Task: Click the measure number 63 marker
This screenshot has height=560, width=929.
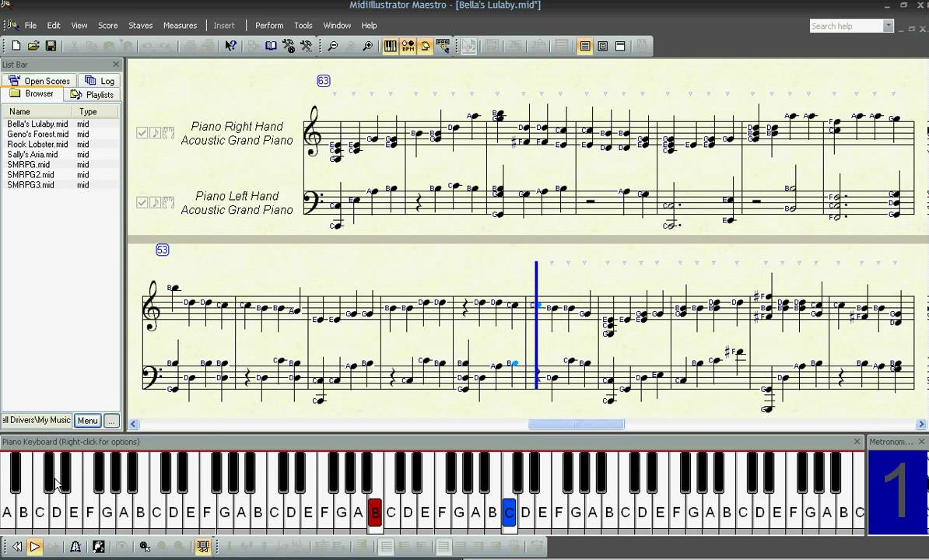Action: 324,81
